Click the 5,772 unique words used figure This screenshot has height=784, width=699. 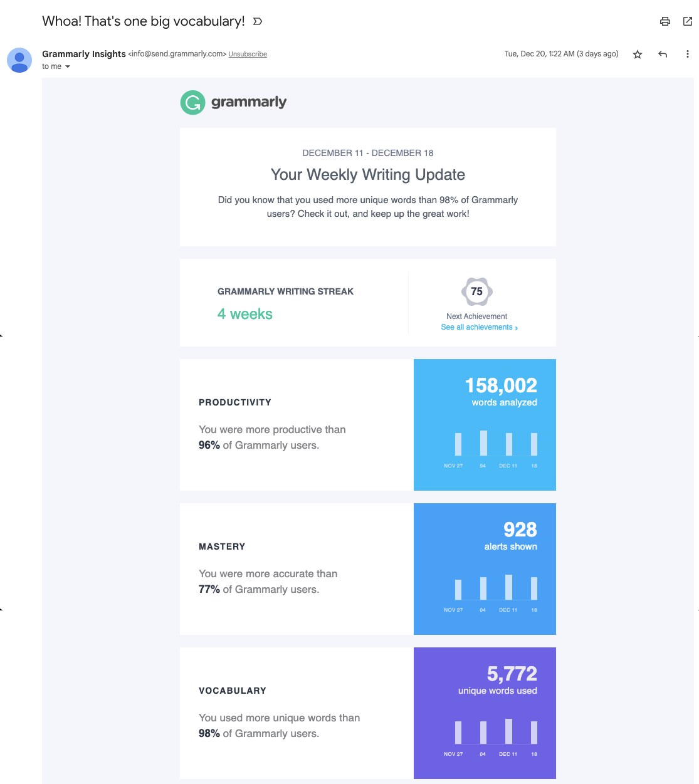(x=512, y=674)
